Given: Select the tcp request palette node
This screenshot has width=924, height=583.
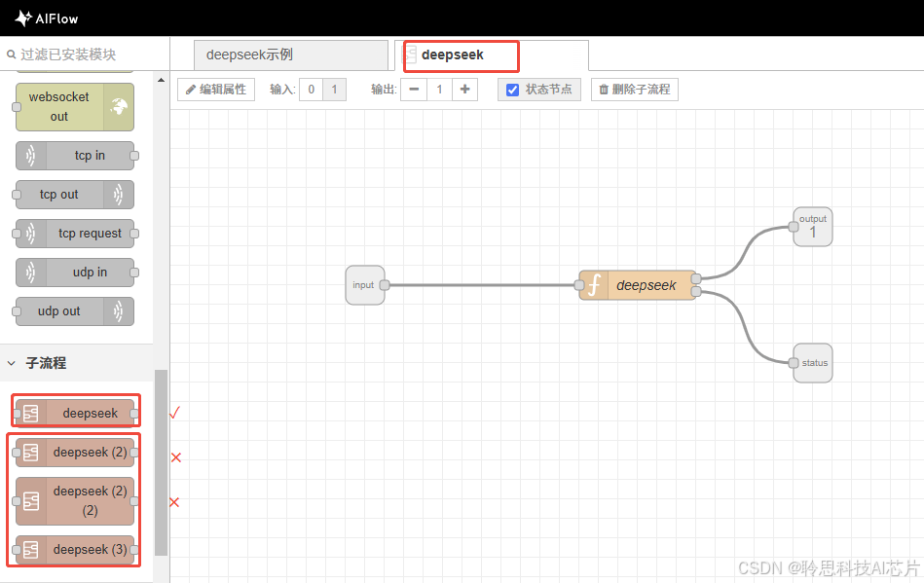Looking at the screenshot, I should [75, 234].
